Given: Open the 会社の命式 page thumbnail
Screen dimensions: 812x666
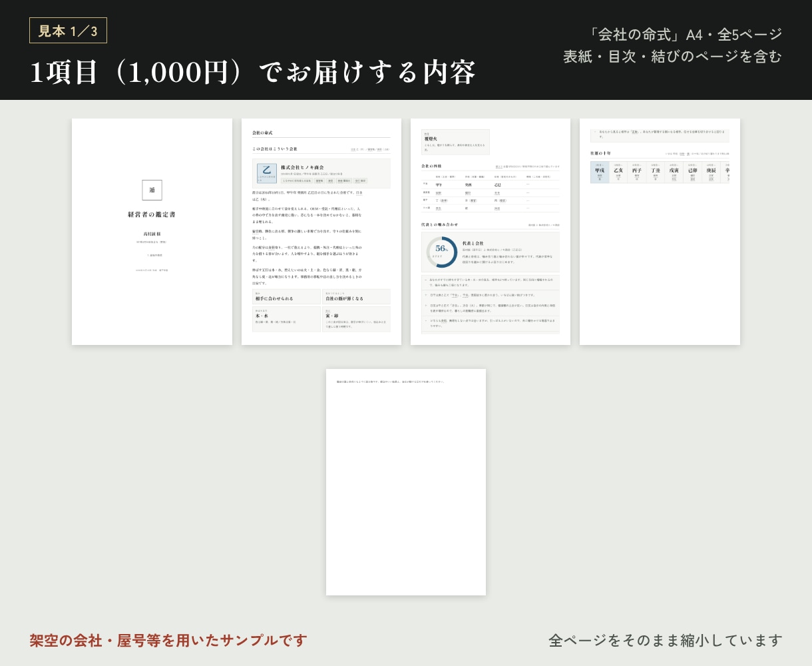Looking at the screenshot, I should click(x=321, y=232).
